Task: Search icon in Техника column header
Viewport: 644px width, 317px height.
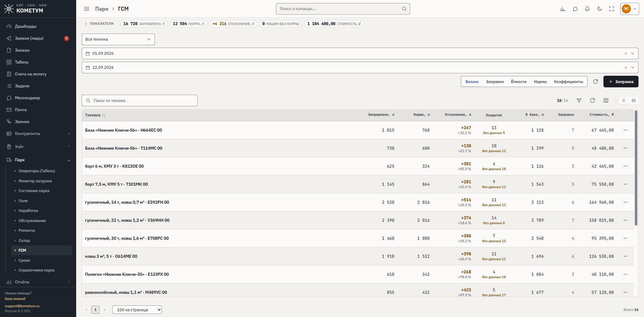Action: click(104, 115)
